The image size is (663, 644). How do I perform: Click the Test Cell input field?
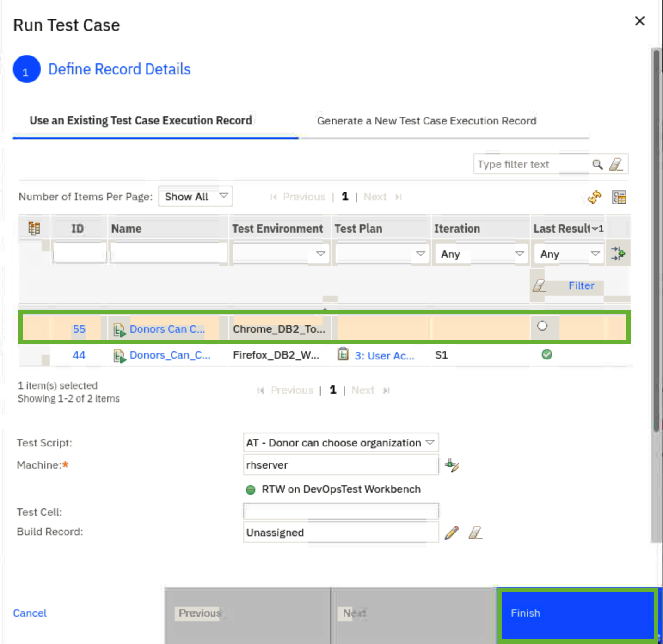[x=341, y=512]
